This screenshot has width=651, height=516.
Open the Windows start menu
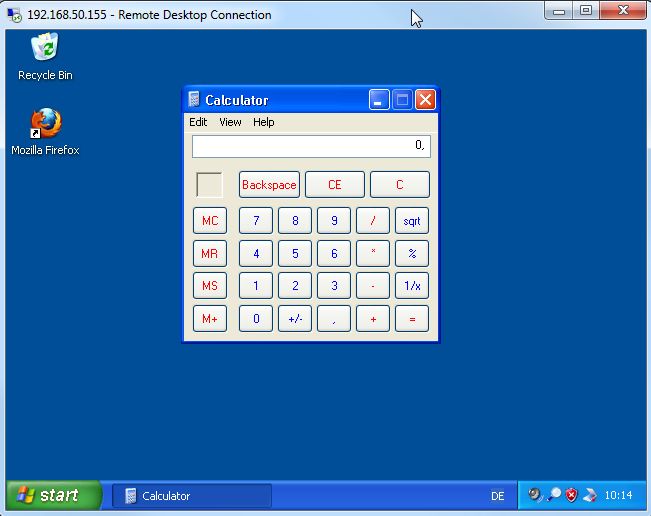point(54,495)
